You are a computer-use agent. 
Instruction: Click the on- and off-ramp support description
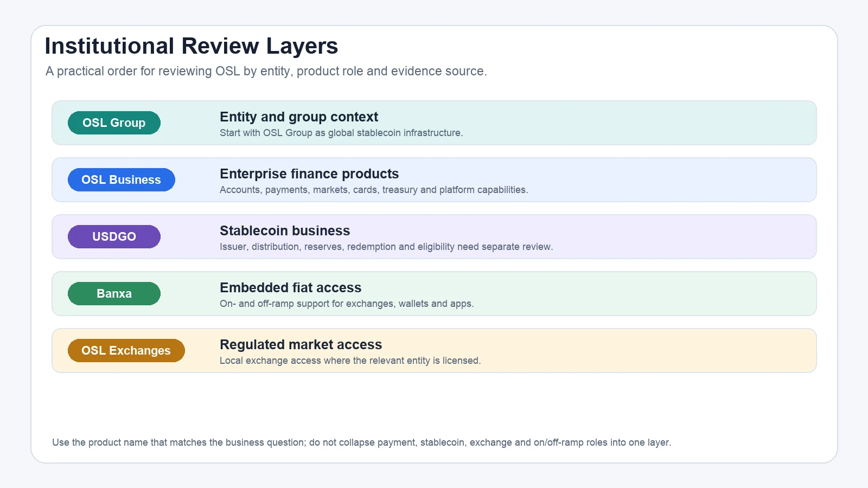click(x=347, y=304)
